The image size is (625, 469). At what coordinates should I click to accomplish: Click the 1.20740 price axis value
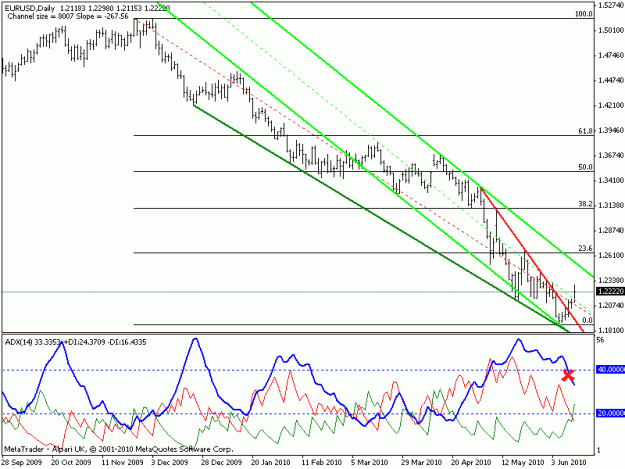(611, 305)
